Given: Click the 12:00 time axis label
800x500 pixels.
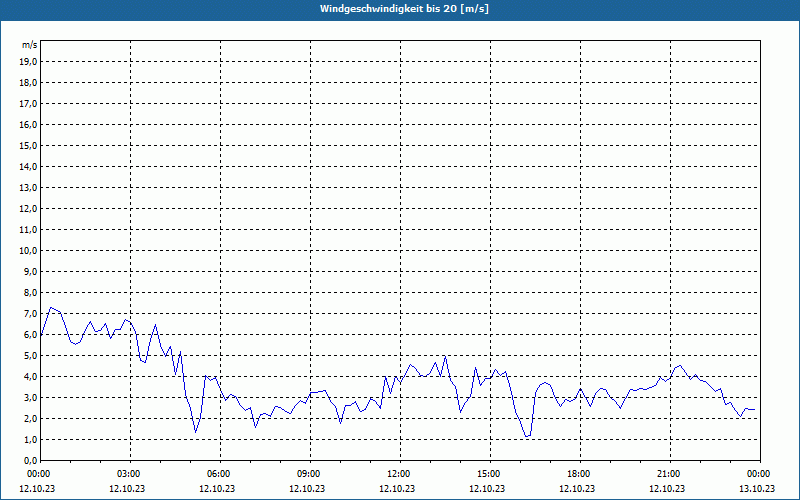Looking at the screenshot, I should 400,474.
